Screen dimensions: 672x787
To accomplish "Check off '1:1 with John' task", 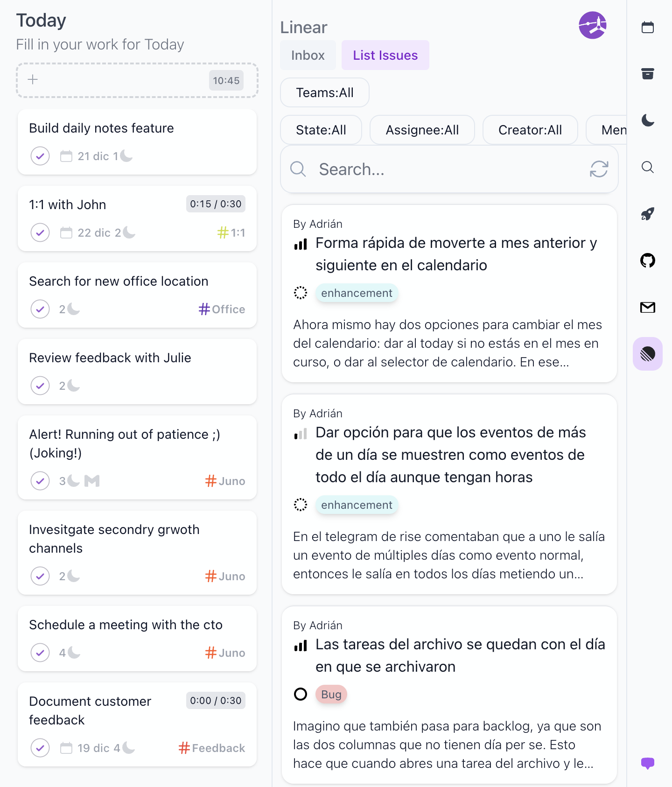I will pyautogui.click(x=40, y=232).
